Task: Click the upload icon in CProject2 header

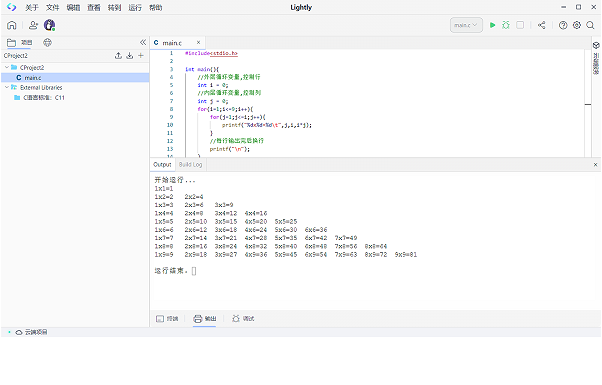Action: point(118,56)
